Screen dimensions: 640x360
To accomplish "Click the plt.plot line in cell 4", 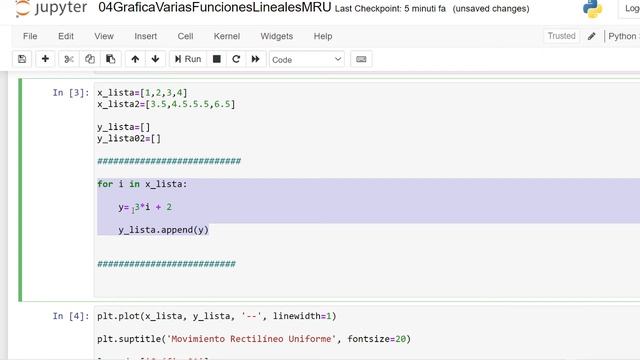I will 217,316.
